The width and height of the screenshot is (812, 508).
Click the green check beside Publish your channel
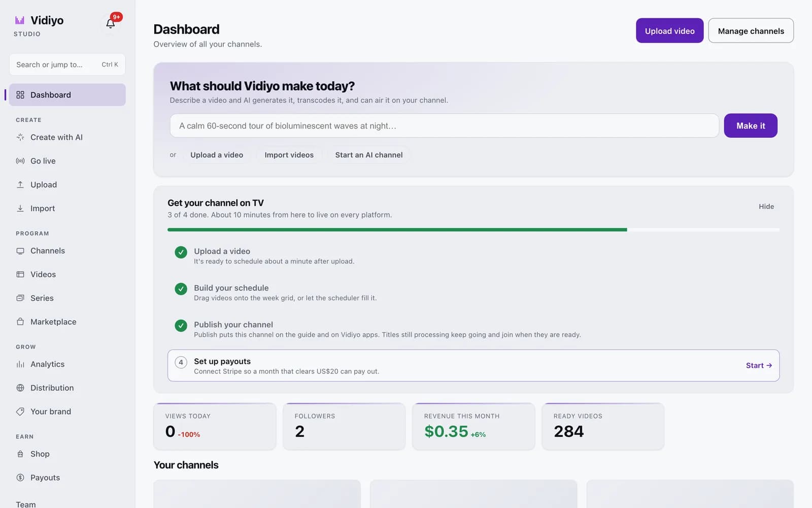coord(181,326)
